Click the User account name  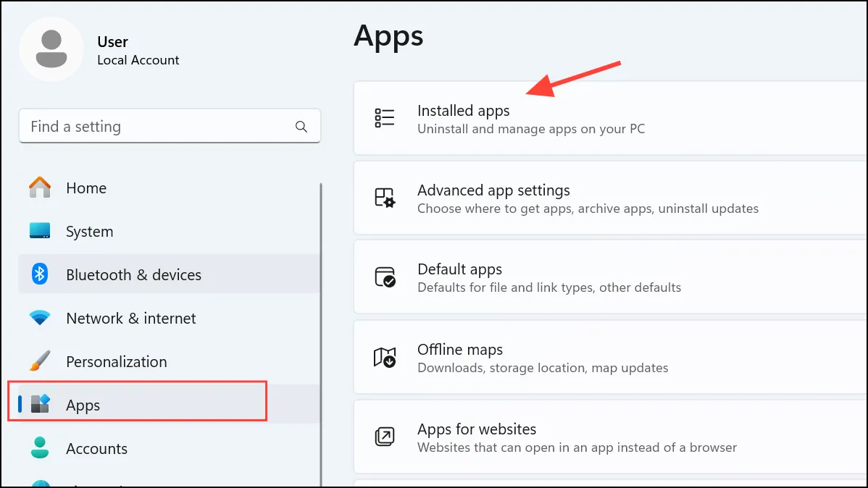(112, 42)
